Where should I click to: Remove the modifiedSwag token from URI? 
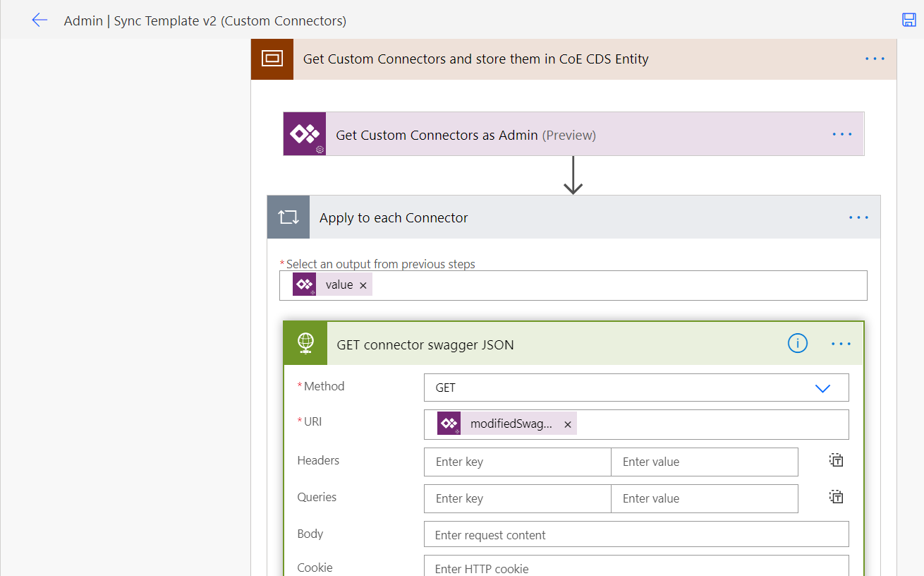(x=568, y=424)
